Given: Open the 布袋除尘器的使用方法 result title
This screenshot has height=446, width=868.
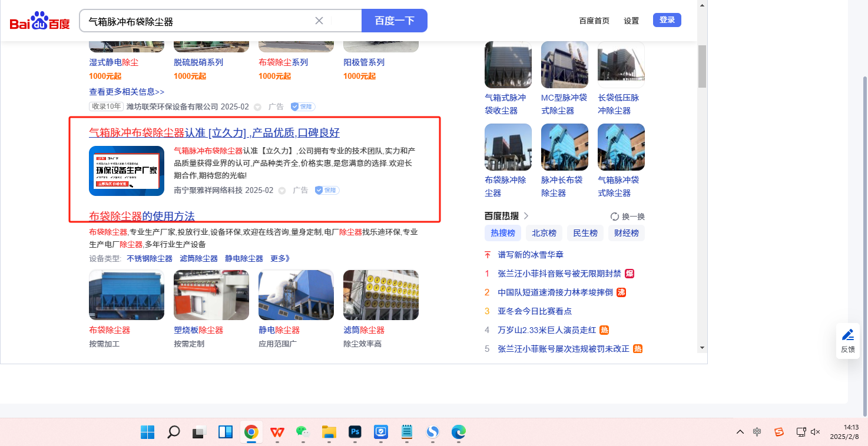Looking at the screenshot, I should click(x=142, y=217).
